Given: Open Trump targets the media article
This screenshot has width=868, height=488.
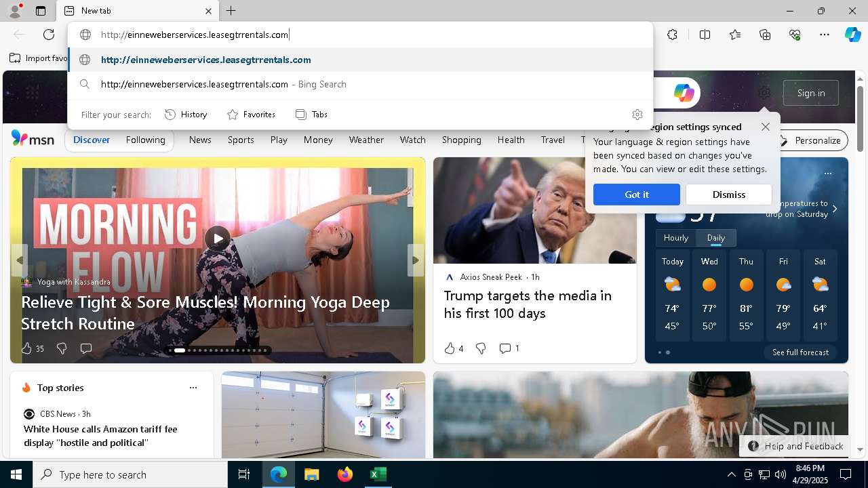Looking at the screenshot, I should pos(528,304).
